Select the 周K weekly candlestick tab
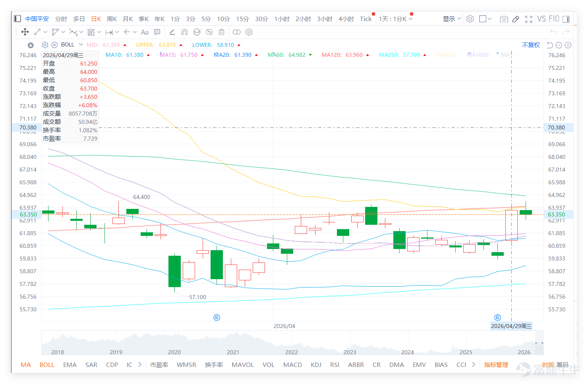This screenshot has height=384, width=588. tap(112, 19)
